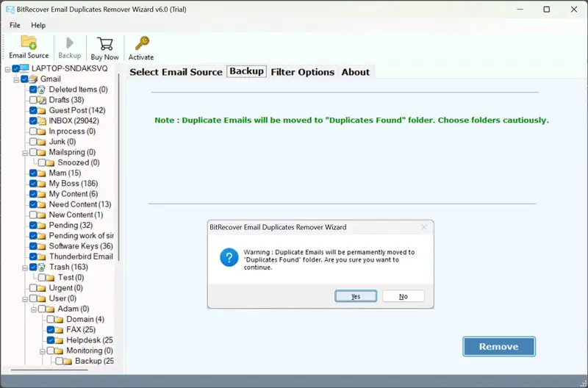Image resolution: width=588 pixels, height=388 pixels.
Task: Enable the Drafts (38) checkbox
Action: click(33, 100)
